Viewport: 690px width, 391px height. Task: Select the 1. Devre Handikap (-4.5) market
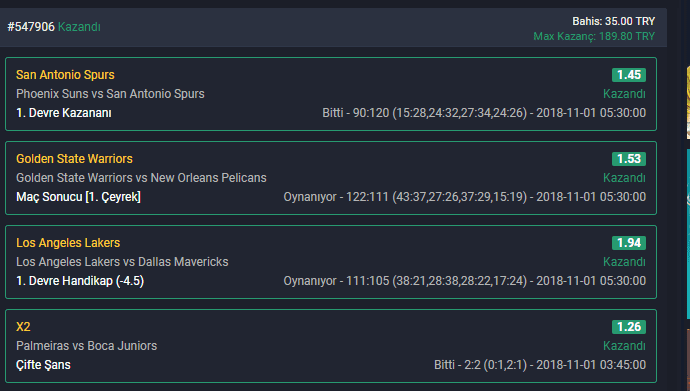[80, 281]
